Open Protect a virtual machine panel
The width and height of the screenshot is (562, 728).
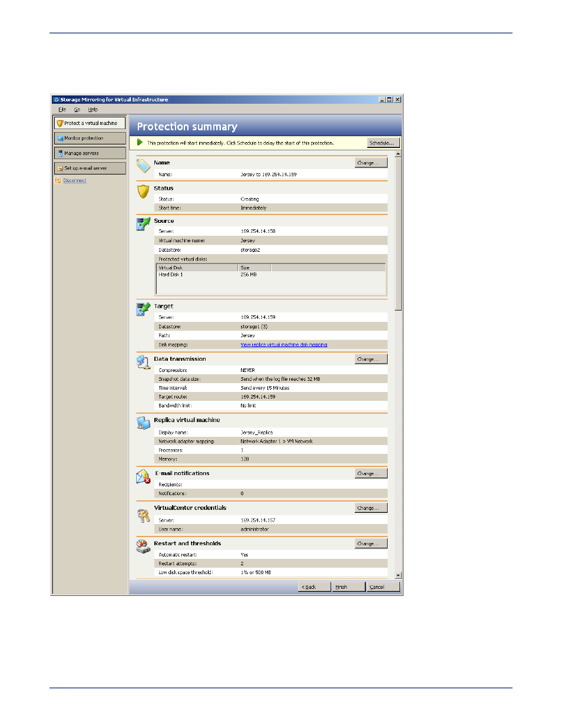(90, 123)
